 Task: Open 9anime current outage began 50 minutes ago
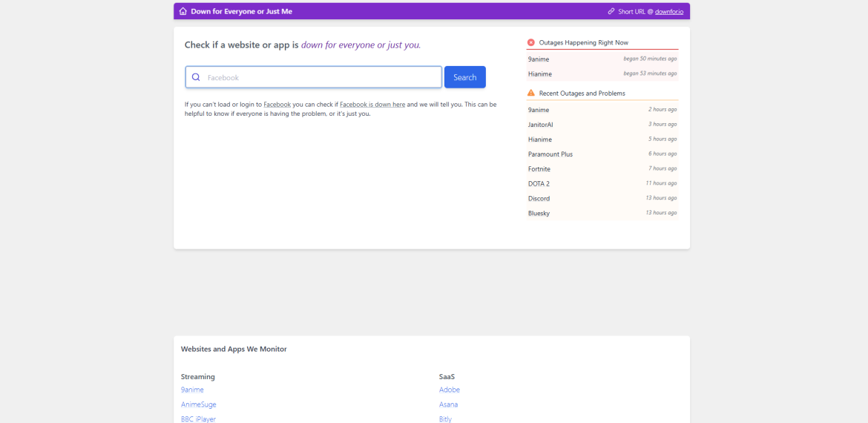(x=602, y=59)
